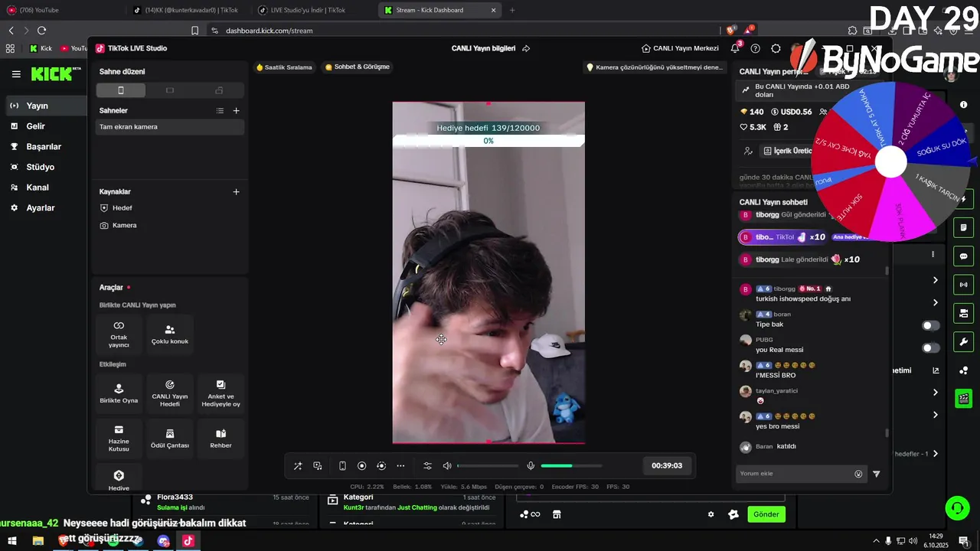Open the Çoklu konuk tool
980x551 pixels.
pyautogui.click(x=170, y=334)
